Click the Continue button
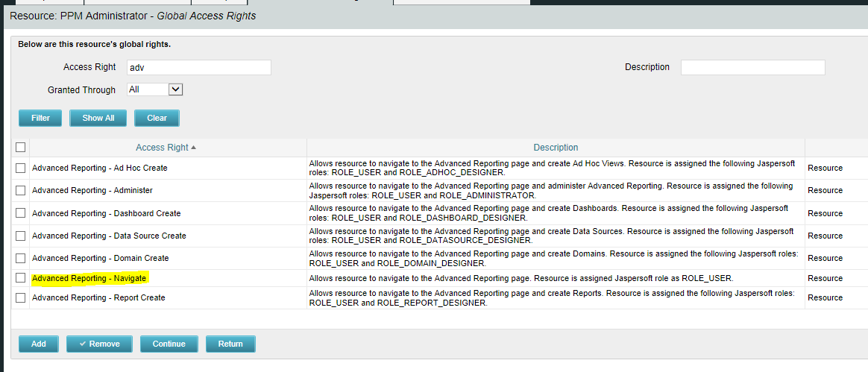The image size is (868, 372). (x=169, y=344)
